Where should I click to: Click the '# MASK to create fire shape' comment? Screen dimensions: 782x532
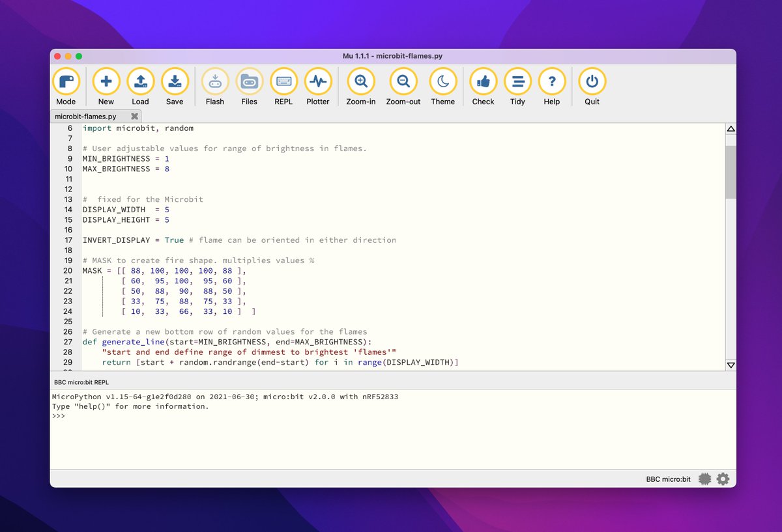pyautogui.click(x=199, y=260)
